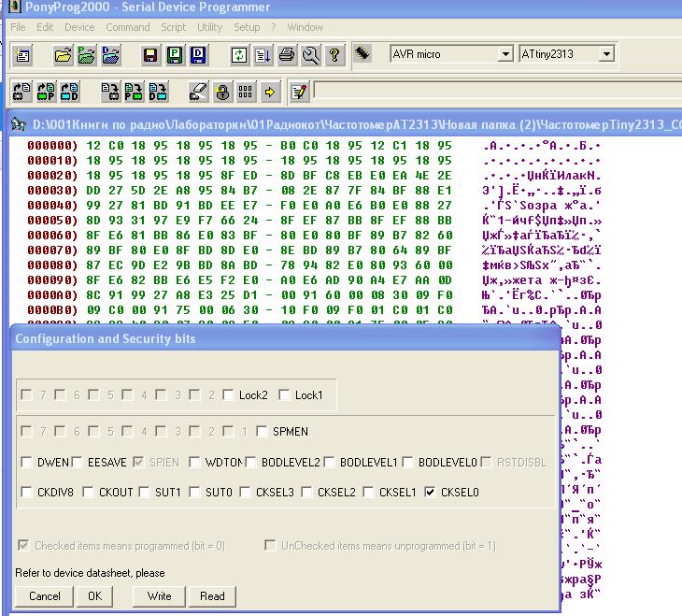The image size is (682, 616).
Task: Save Program File green P floppy icon
Action: tap(175, 55)
